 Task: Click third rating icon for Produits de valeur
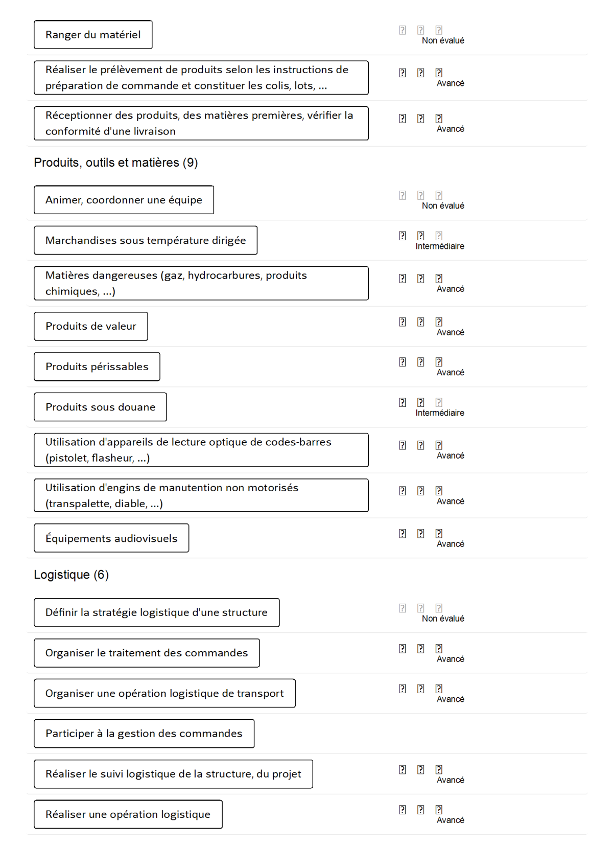439,322
